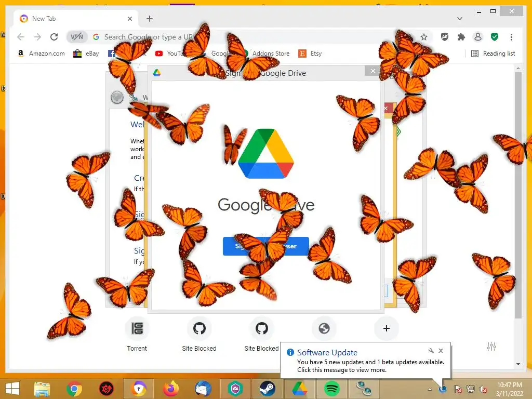Go back with the browser back arrow
This screenshot has width=532, height=399.
[x=21, y=37]
